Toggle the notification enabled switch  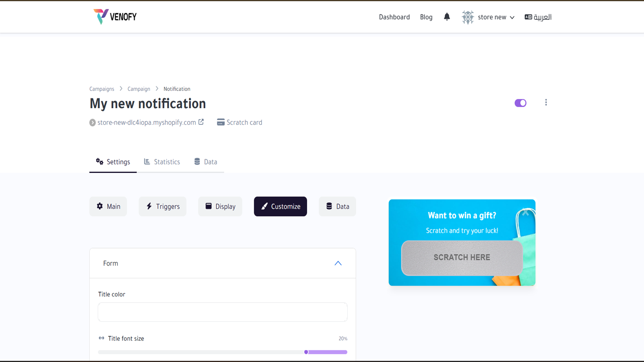pyautogui.click(x=520, y=103)
